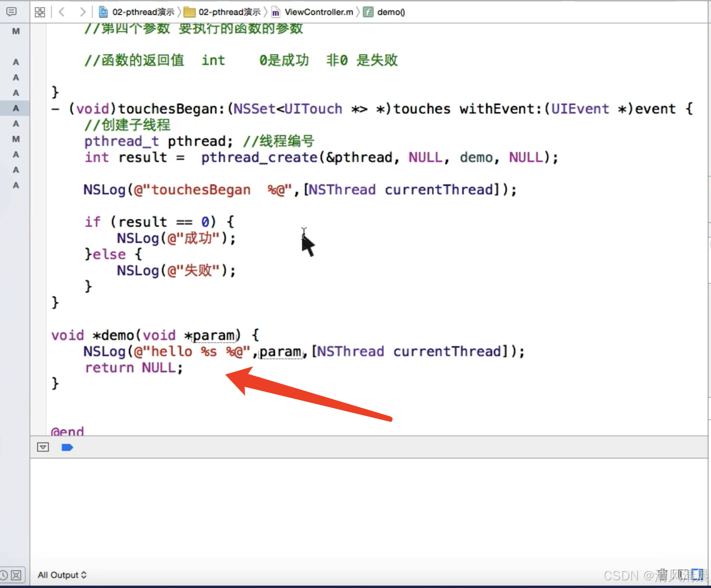This screenshot has height=588, width=711.
Task: Select the topmost 'M' status marker in sidebar
Action: click(16, 31)
